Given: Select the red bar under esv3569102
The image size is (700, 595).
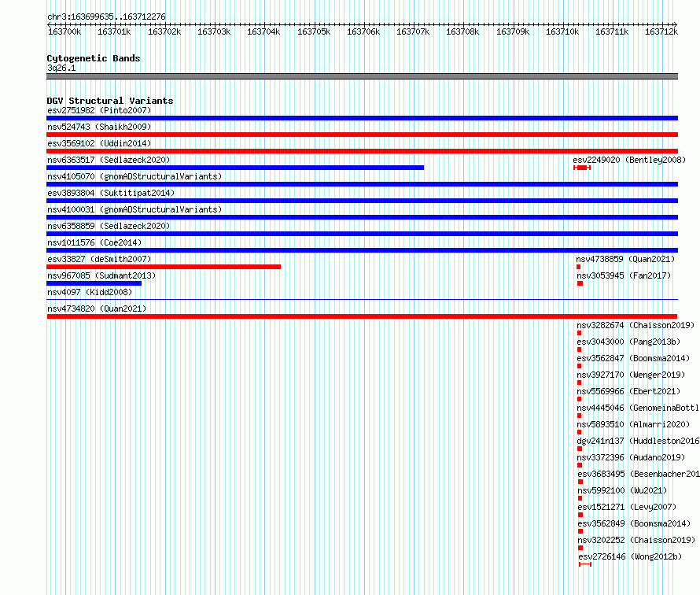Looking at the screenshot, I should click(362, 151).
